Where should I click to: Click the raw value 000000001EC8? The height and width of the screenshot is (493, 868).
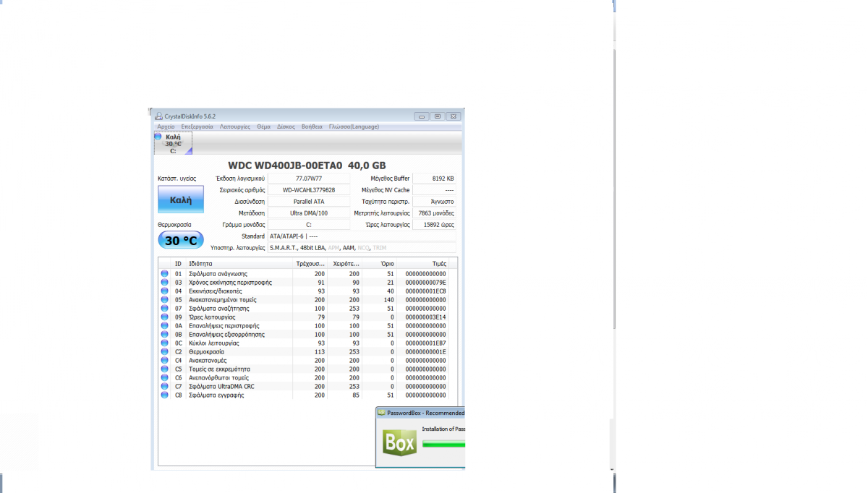tap(426, 291)
